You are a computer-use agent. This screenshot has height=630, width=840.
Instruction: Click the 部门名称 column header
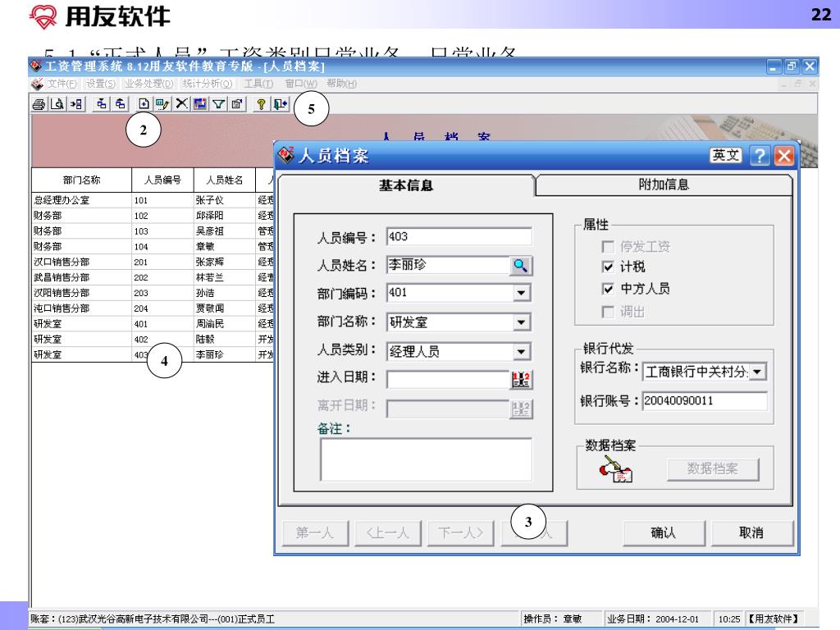pyautogui.click(x=81, y=180)
